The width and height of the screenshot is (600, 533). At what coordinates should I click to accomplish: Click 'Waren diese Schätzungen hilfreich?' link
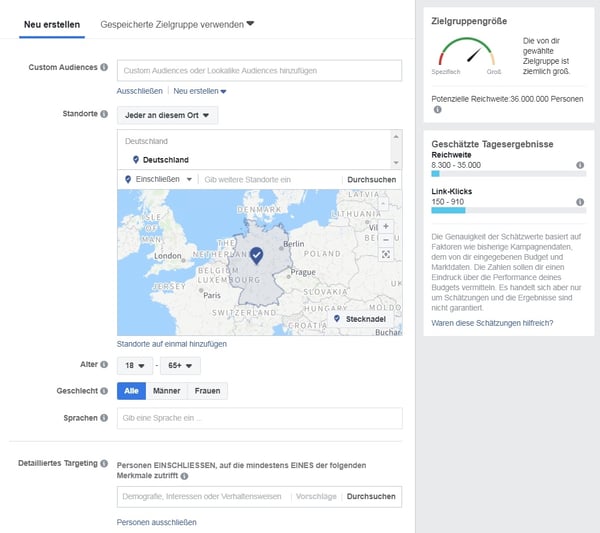click(x=492, y=323)
